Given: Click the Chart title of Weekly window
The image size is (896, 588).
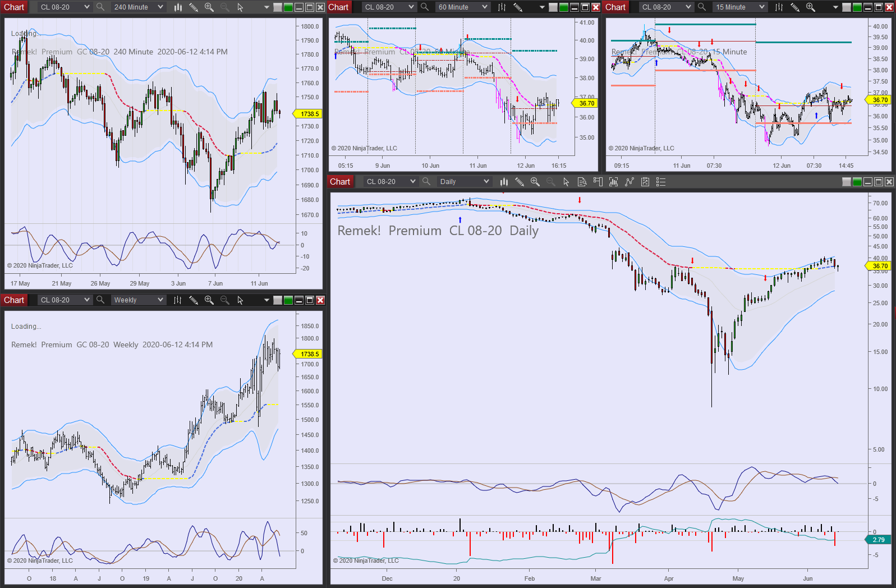Looking at the screenshot, I should (x=14, y=300).
